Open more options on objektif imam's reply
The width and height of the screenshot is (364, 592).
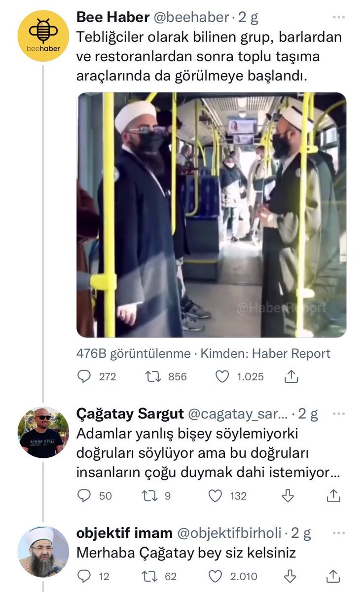click(x=338, y=533)
